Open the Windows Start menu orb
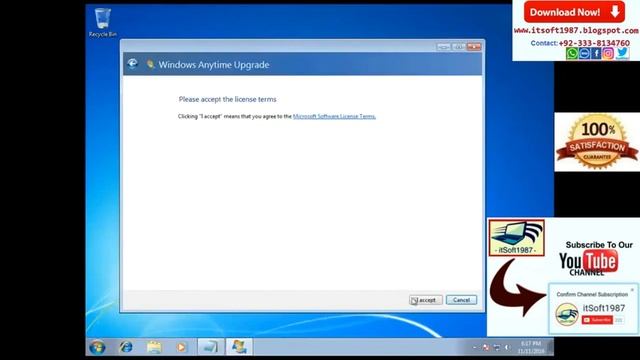 [x=97, y=347]
